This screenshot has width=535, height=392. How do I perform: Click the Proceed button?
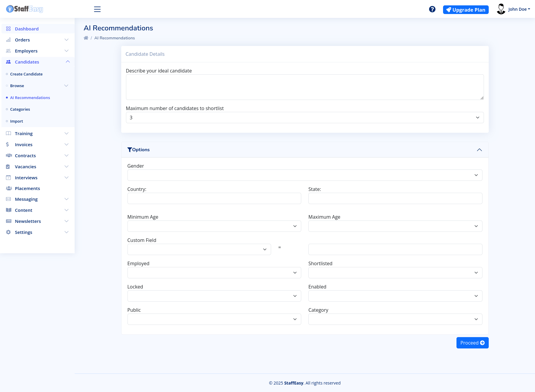click(472, 343)
